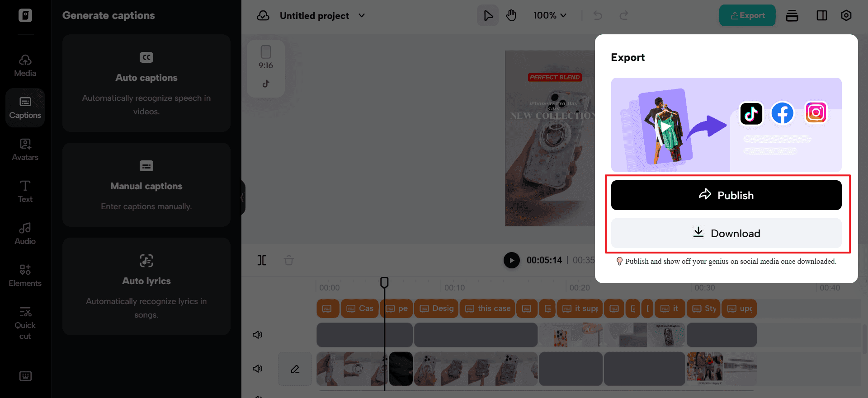
Task: Click the Publish button
Action: point(726,195)
